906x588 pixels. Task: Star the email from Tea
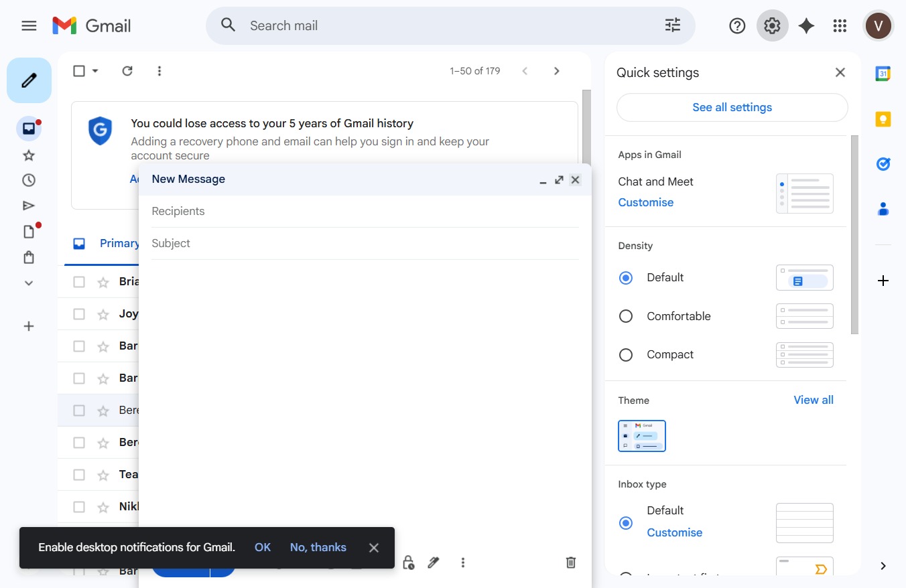click(103, 475)
